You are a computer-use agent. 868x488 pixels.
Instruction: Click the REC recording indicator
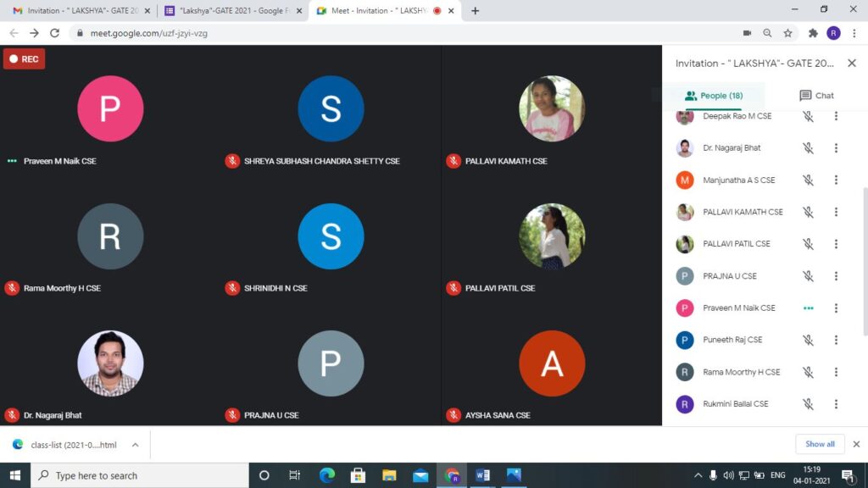coord(24,59)
